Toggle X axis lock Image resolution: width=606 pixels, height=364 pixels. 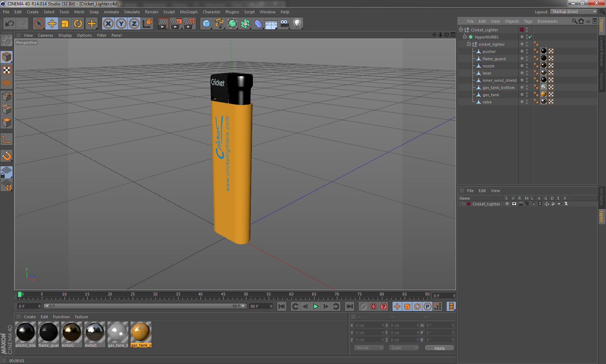click(108, 24)
